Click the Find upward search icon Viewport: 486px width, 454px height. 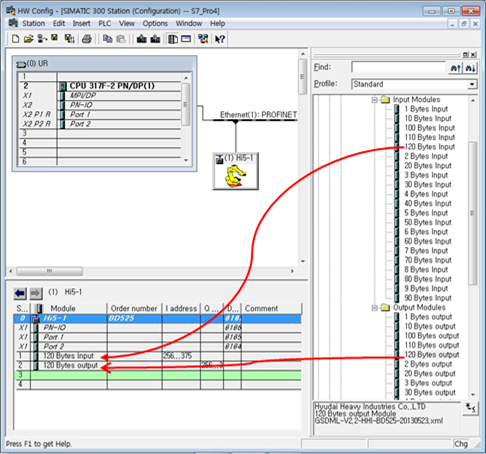[x=455, y=68]
